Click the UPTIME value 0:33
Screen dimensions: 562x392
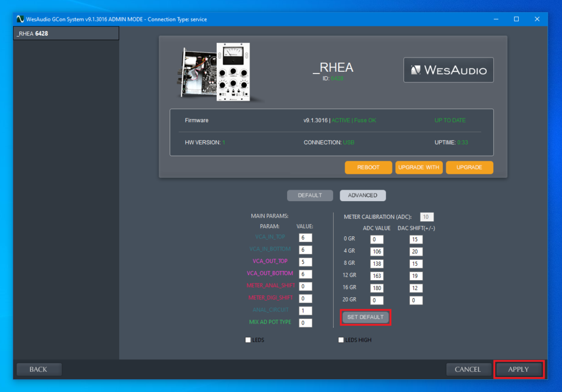462,143
